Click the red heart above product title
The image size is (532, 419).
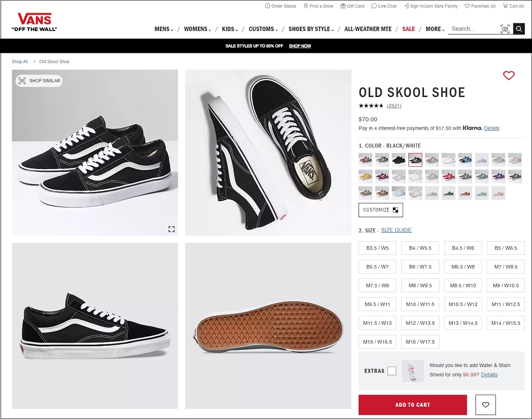(509, 75)
